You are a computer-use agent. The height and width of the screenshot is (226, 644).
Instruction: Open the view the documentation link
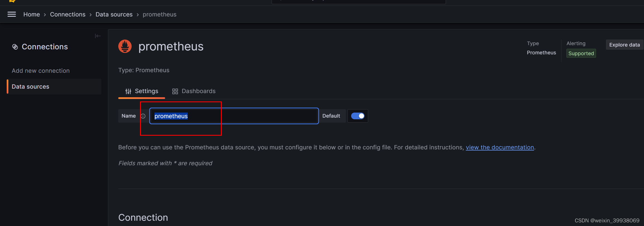coord(500,147)
